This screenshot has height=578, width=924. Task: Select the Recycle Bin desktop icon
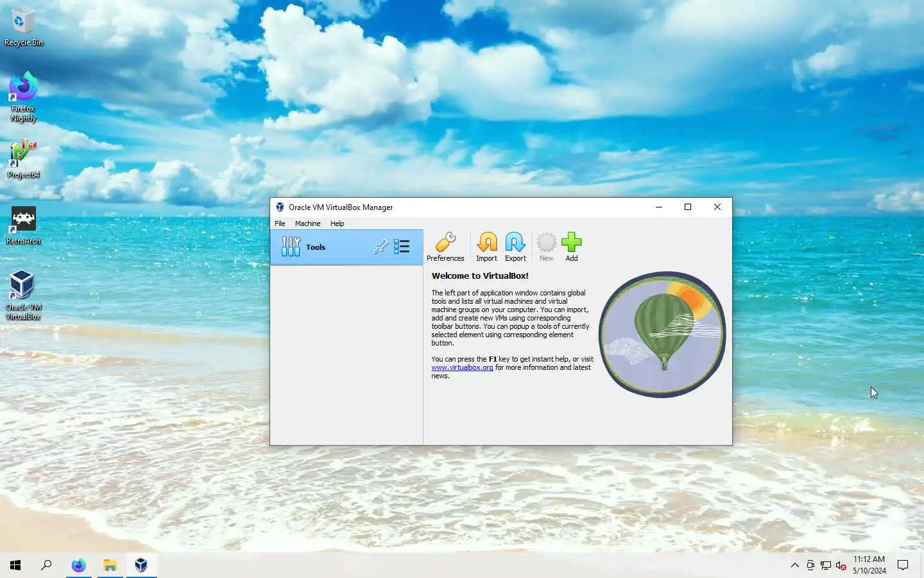click(x=24, y=27)
